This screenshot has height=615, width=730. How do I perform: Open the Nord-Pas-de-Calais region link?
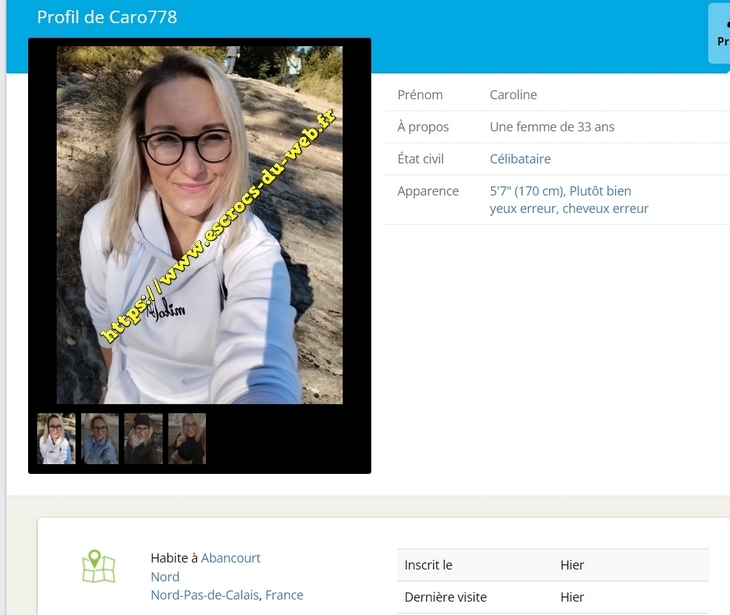tap(205, 595)
